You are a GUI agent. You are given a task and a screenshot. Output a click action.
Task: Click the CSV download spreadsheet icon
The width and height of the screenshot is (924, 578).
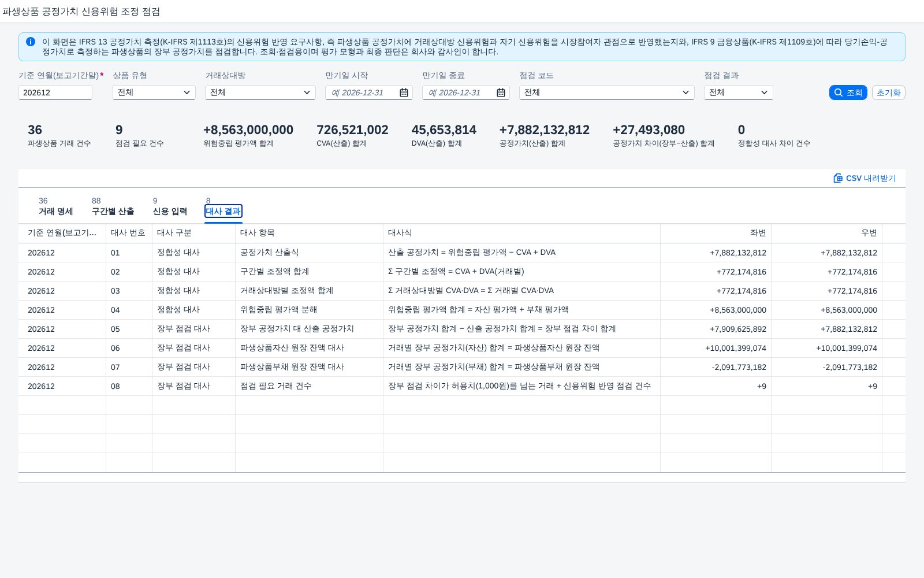click(838, 178)
